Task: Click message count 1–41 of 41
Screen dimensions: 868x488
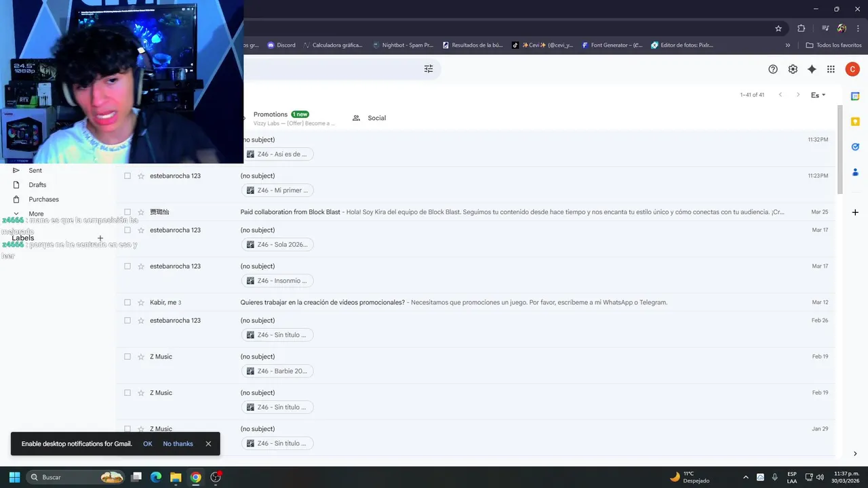Action: tap(752, 95)
